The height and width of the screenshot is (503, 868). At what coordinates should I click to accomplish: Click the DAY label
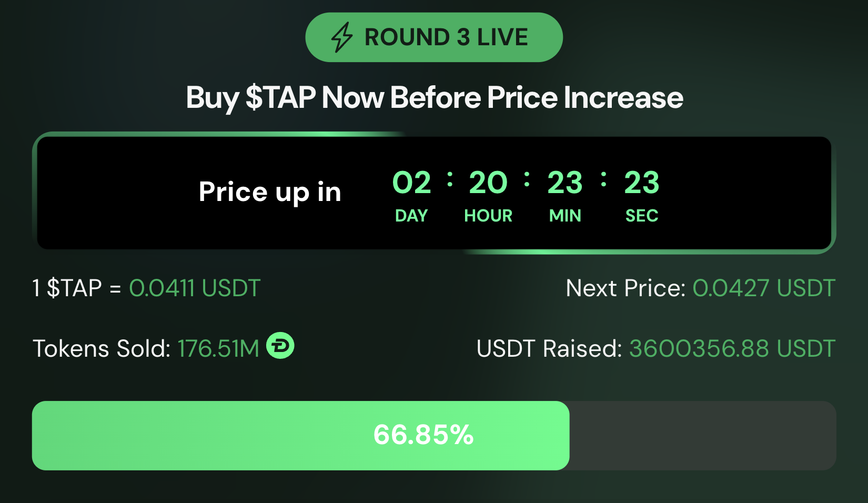(x=411, y=216)
